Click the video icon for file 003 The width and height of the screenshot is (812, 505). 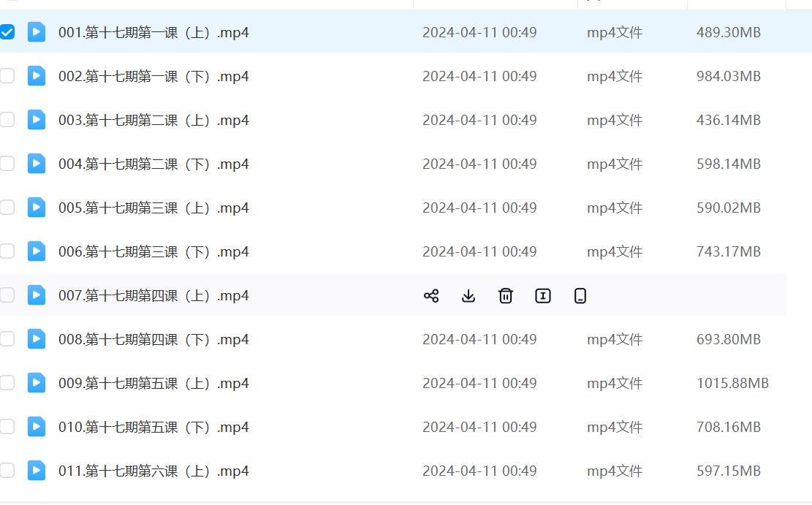pos(37,120)
